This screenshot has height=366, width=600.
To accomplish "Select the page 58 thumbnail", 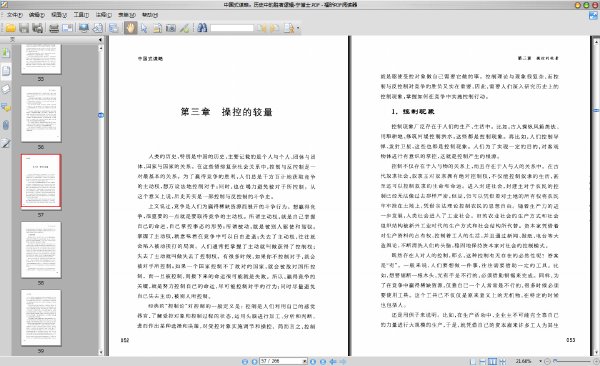I will [x=41, y=250].
